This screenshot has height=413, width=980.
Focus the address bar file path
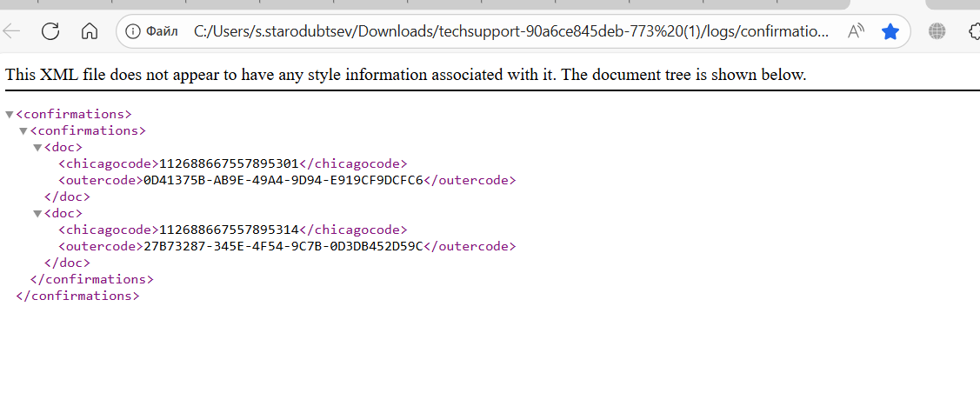tap(511, 31)
